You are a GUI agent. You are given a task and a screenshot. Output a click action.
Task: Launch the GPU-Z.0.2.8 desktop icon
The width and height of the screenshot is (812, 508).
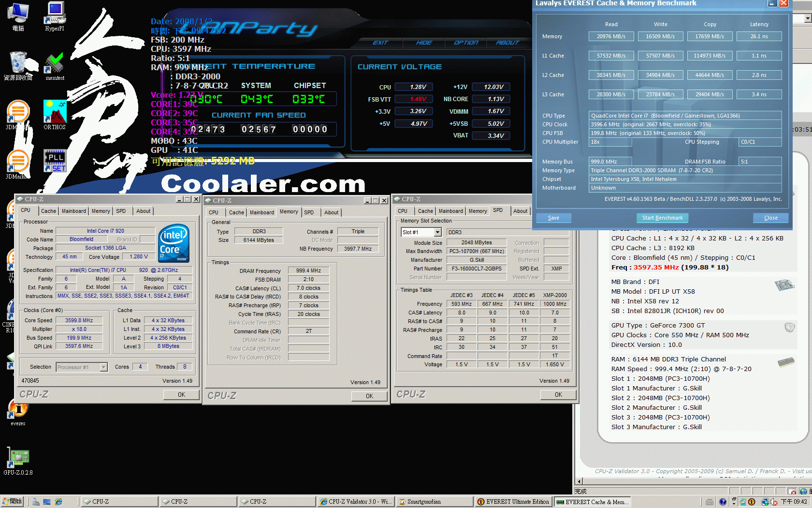tap(18, 462)
